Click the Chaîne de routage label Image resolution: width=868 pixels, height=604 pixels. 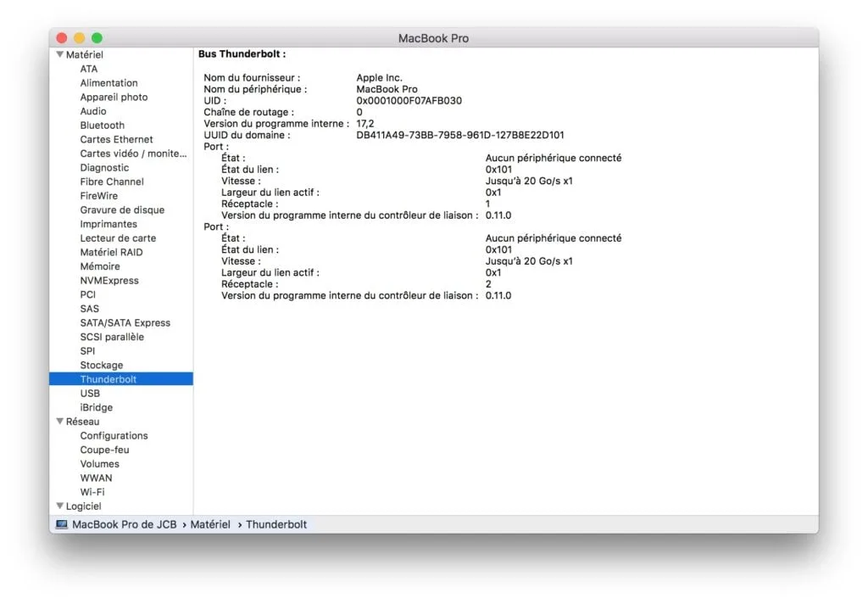pos(248,112)
